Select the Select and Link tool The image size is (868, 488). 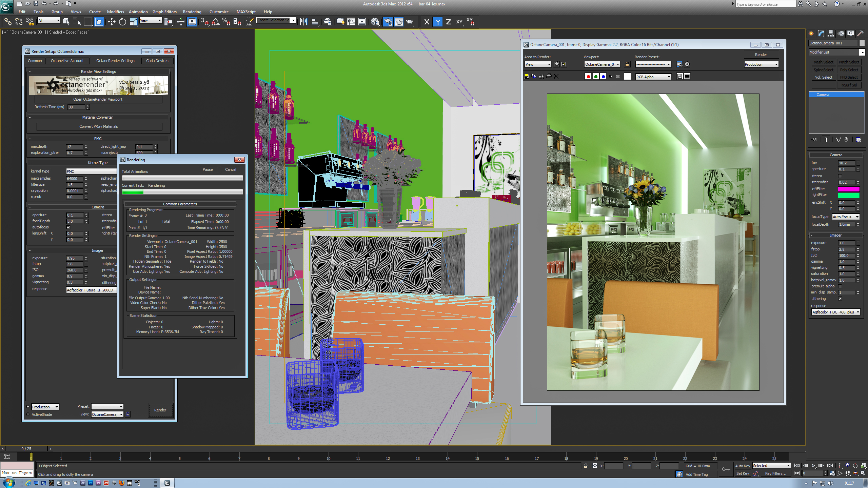click(x=7, y=22)
